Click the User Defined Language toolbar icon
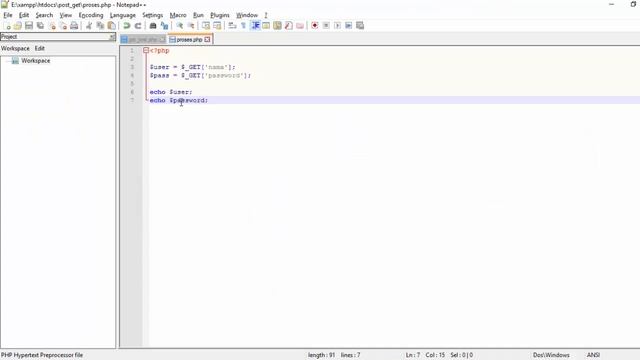The height and width of the screenshot is (360, 640). click(266, 26)
